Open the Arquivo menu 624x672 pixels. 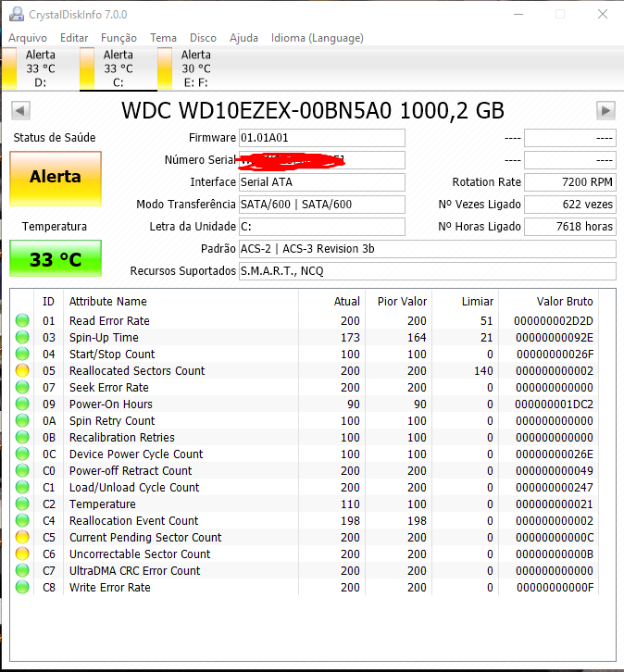pyautogui.click(x=28, y=38)
